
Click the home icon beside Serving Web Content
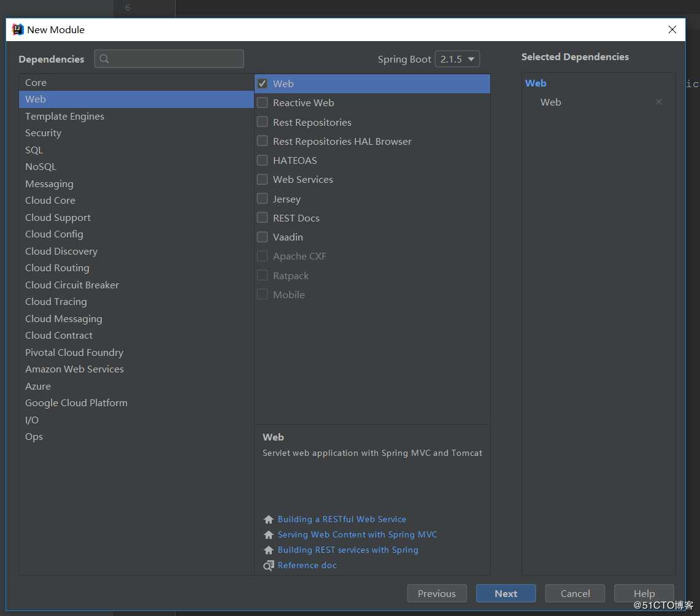pyautogui.click(x=268, y=535)
